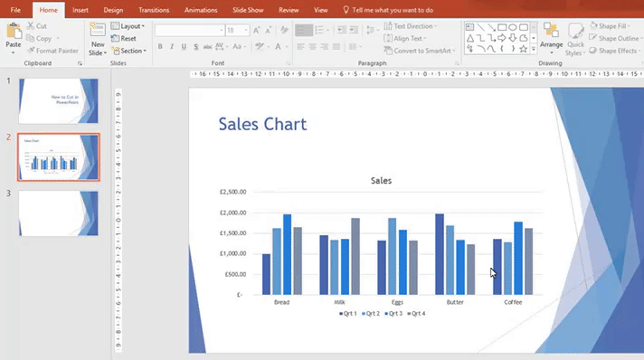Open the Shape Fill options

pos(611,26)
